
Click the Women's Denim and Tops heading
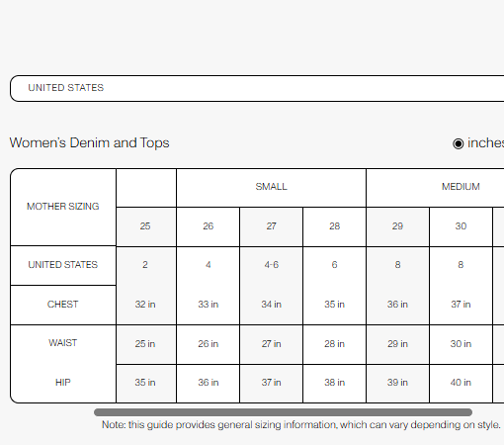[89, 143]
